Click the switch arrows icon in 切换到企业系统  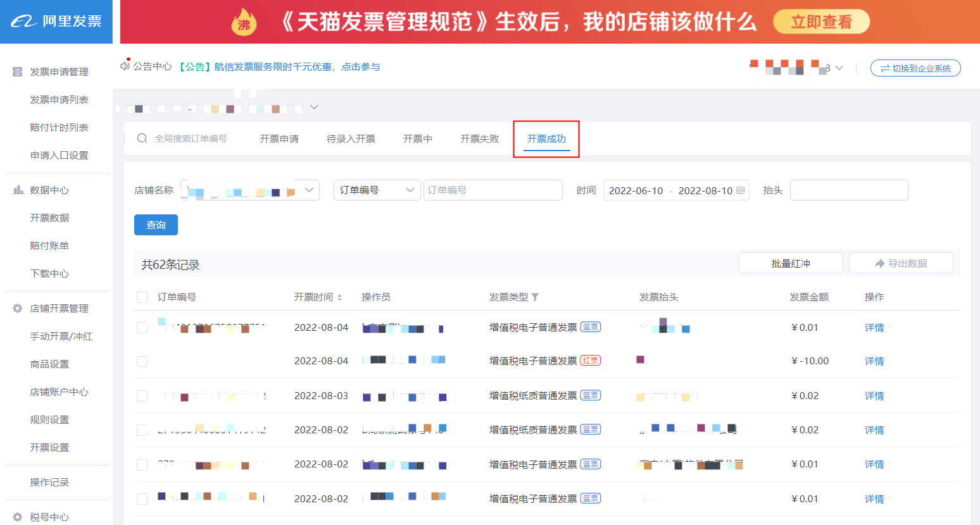pyautogui.click(x=884, y=68)
